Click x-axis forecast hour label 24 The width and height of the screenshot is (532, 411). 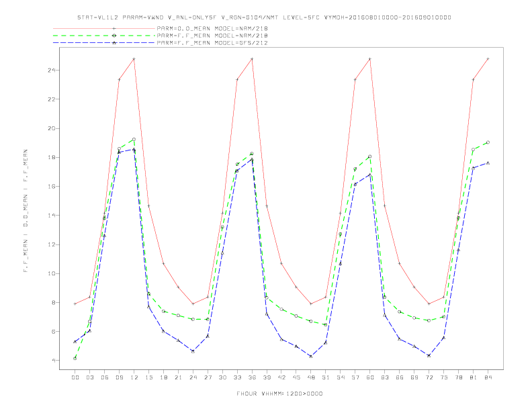coord(193,377)
